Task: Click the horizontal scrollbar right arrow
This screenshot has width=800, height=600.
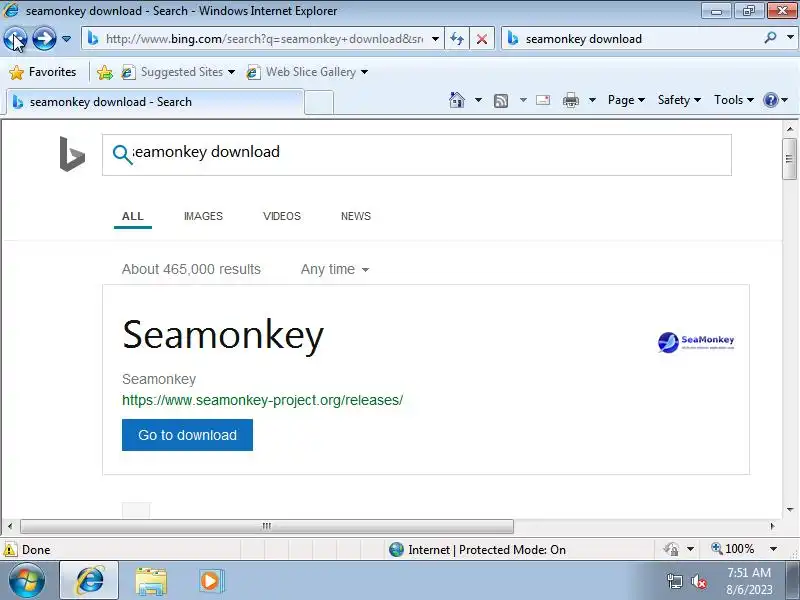Action: tap(772, 526)
